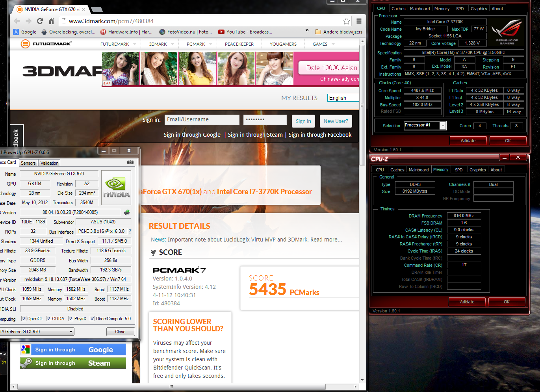Open Caches tab in top CPU-Z window

click(x=398, y=9)
